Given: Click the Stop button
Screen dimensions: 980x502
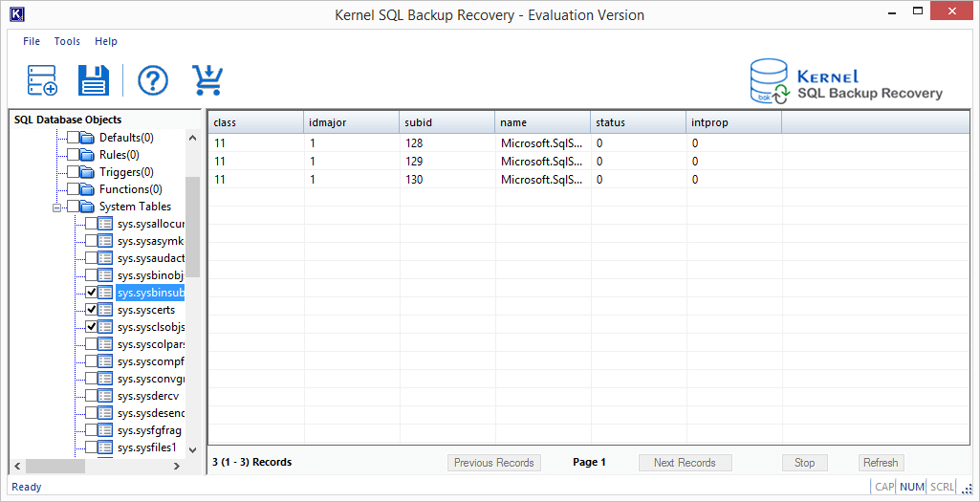Looking at the screenshot, I should (804, 463).
